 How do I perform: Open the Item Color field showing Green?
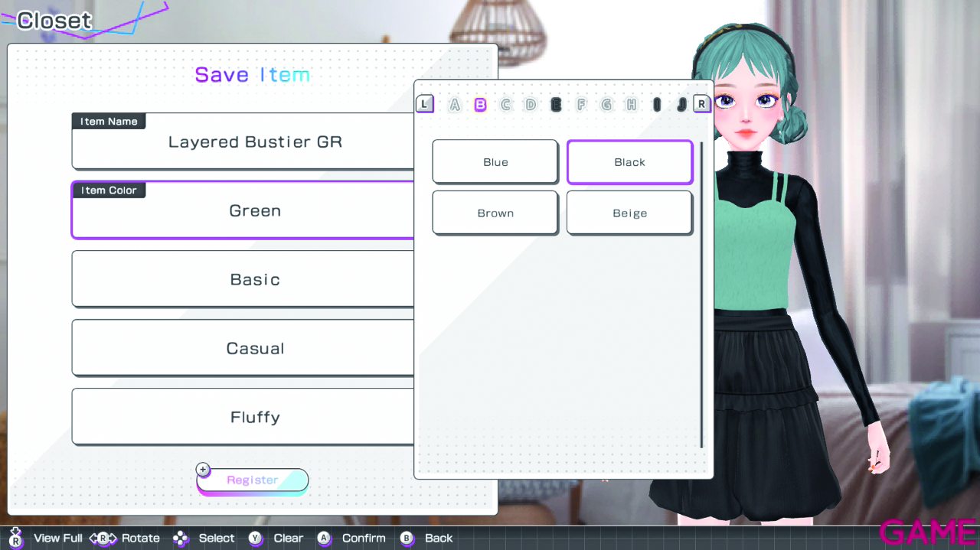tap(243, 210)
